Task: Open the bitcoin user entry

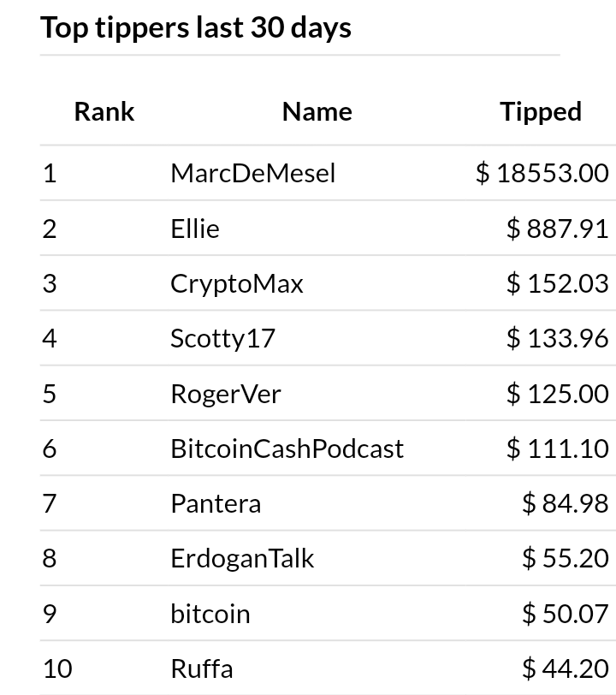Action: click(210, 614)
